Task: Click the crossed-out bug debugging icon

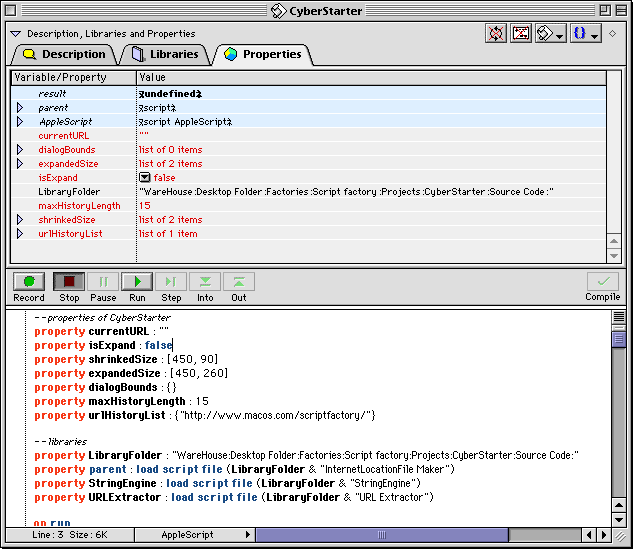Action: coord(496,33)
